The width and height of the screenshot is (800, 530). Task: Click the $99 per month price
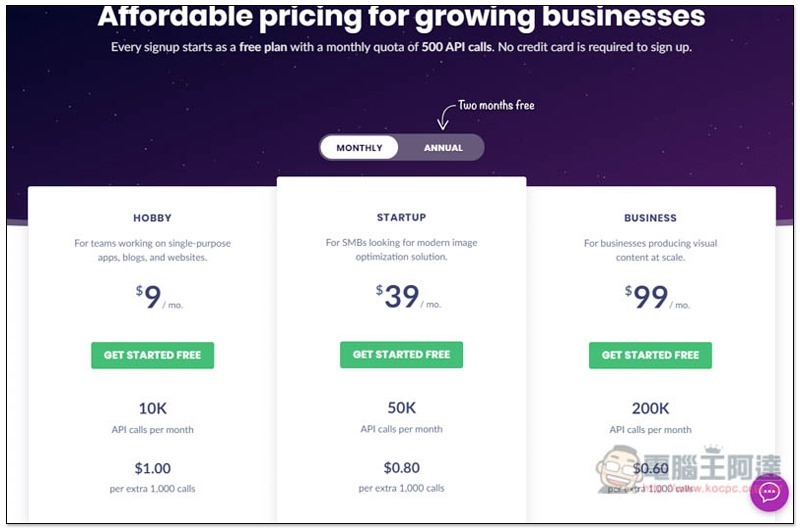coord(657,297)
